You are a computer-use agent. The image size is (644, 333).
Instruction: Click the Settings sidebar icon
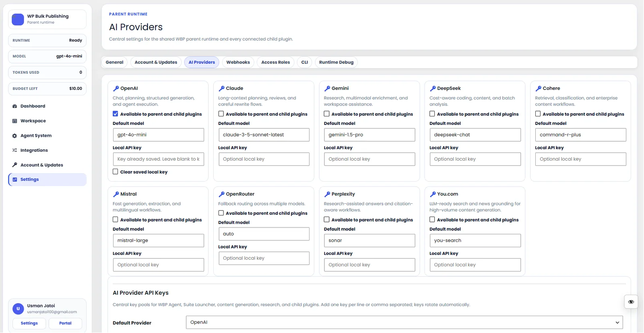point(15,180)
